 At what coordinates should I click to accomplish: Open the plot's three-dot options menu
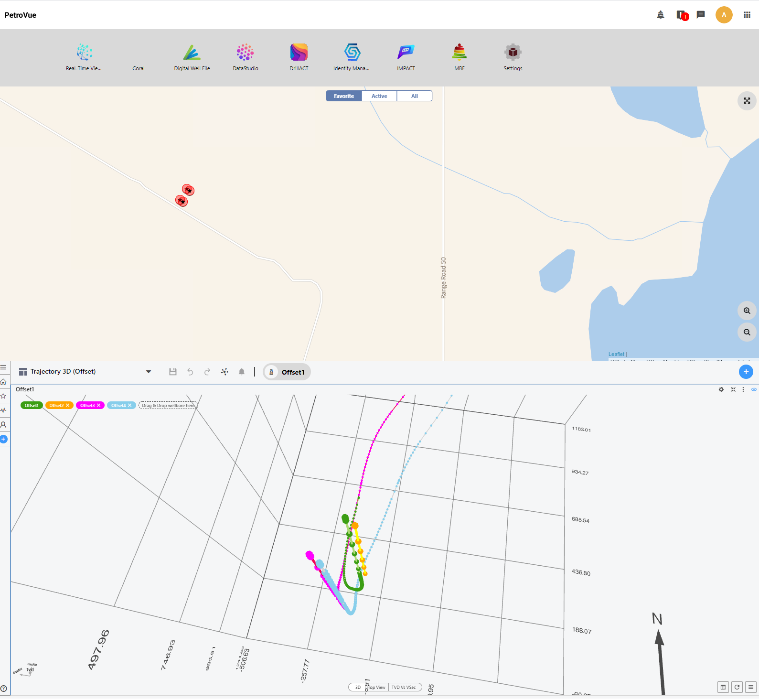[743, 390]
